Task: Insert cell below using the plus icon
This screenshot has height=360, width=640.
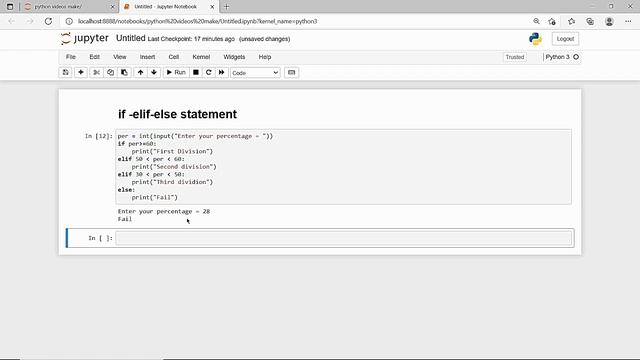Action: pos(81,72)
